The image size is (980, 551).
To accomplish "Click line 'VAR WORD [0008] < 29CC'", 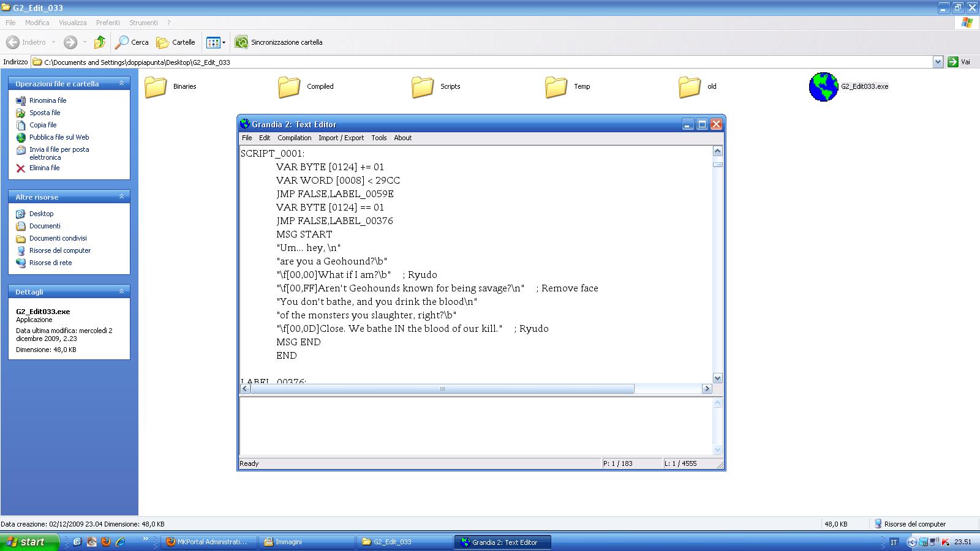I will (338, 181).
